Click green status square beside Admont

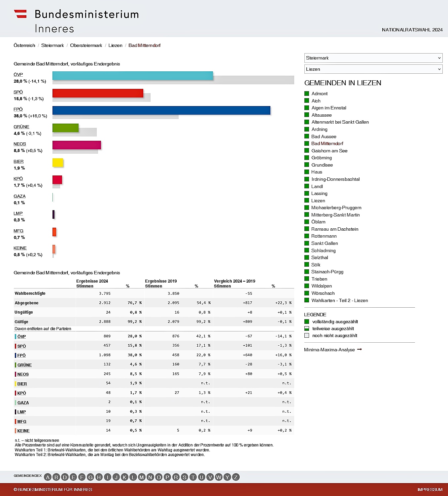click(307, 94)
